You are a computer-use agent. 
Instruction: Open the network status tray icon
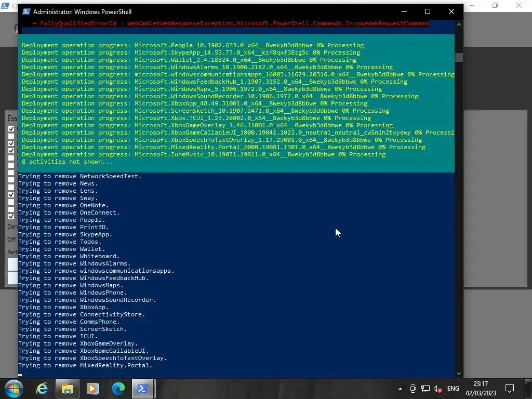pos(425,389)
